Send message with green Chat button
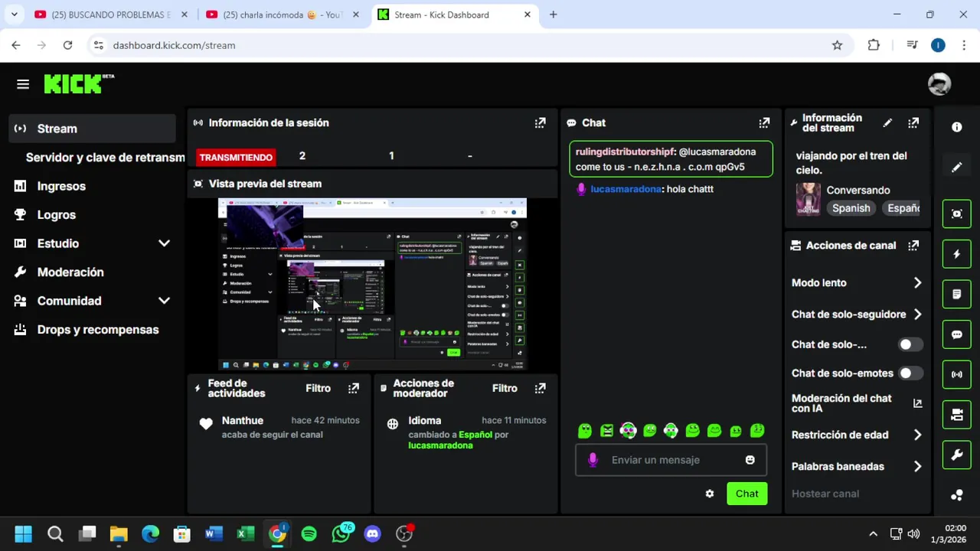Viewport: 980px width, 551px height. tap(747, 494)
